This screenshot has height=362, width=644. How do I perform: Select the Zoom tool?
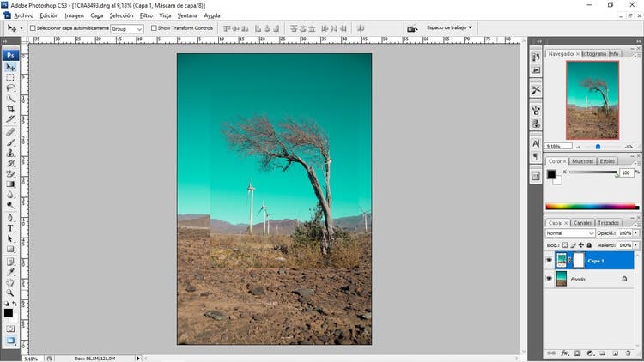[10, 293]
